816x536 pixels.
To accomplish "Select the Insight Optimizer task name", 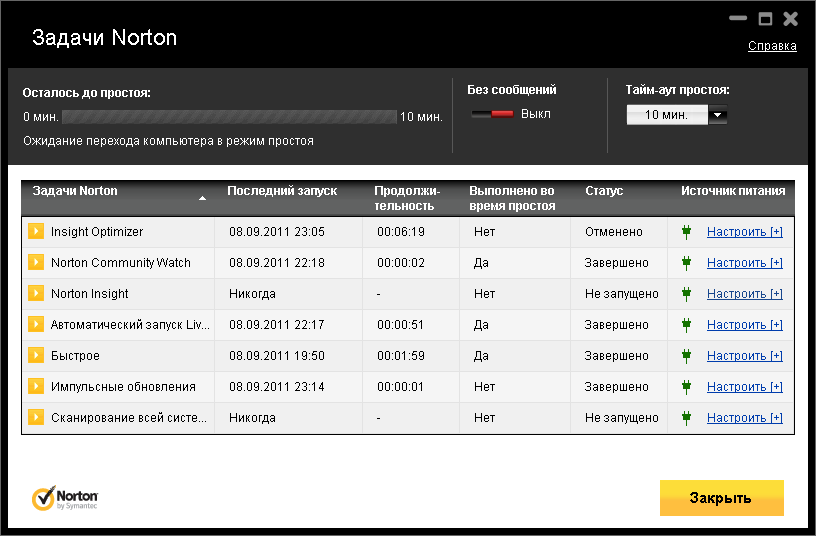I will tap(97, 232).
